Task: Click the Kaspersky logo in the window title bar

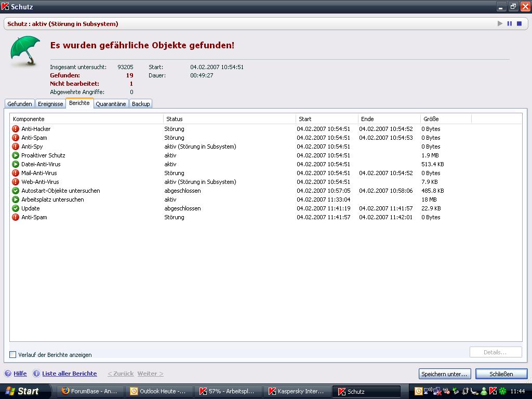Action: (x=5, y=6)
